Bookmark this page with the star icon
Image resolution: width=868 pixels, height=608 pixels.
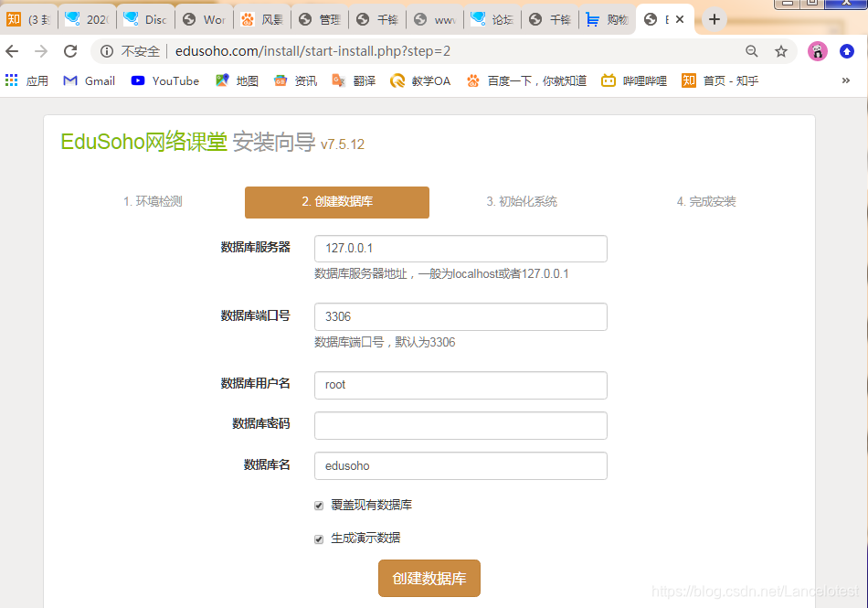[x=780, y=51]
